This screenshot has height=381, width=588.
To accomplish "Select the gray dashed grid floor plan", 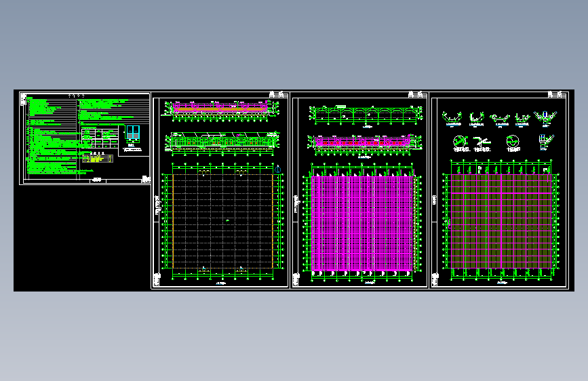I will (x=222, y=221).
